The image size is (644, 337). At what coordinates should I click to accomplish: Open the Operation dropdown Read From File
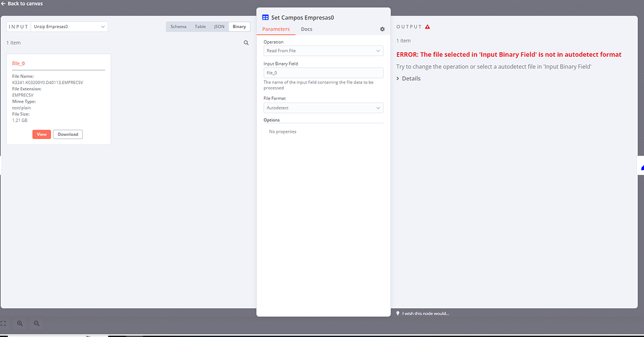[323, 51]
